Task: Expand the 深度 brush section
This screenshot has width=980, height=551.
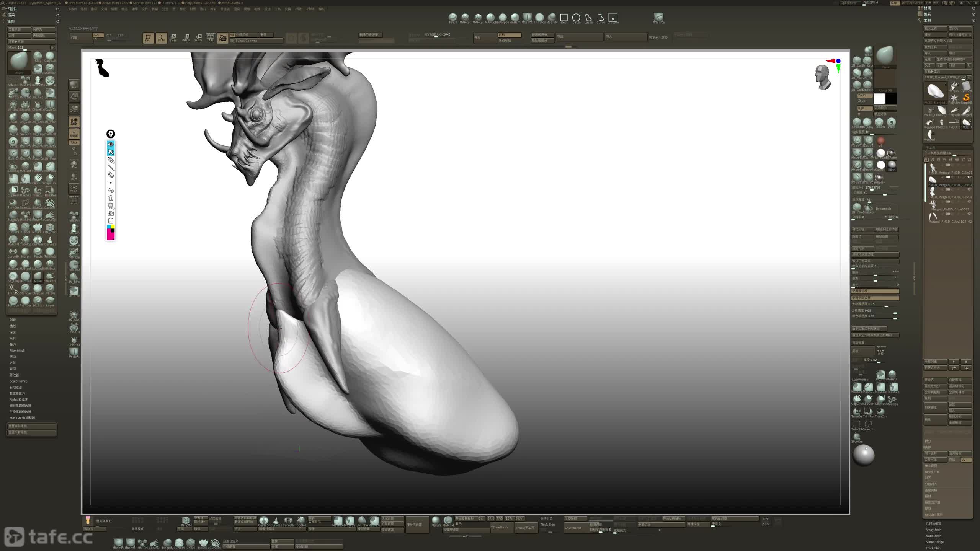Action: coord(13,332)
